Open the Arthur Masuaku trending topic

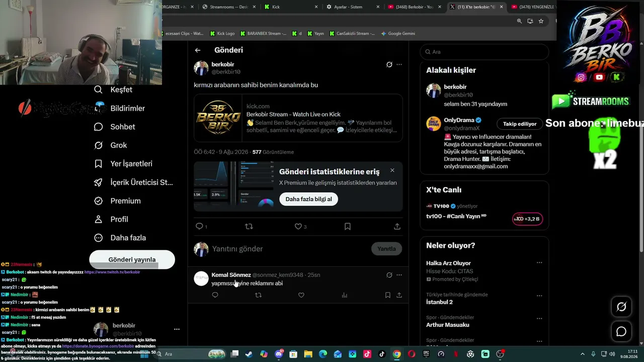click(x=448, y=325)
